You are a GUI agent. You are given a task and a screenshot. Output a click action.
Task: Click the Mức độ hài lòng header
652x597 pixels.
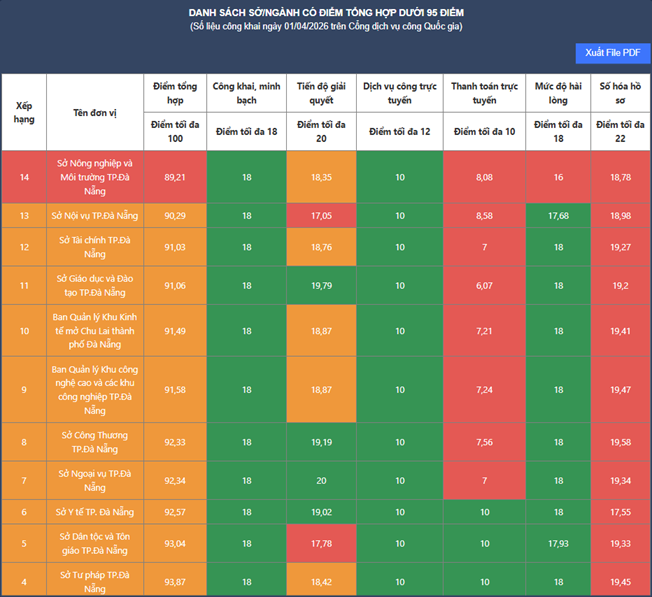click(x=558, y=93)
